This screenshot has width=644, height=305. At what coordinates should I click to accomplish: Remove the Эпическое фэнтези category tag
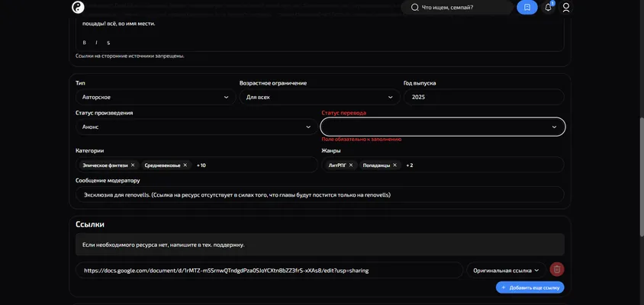coord(133,165)
